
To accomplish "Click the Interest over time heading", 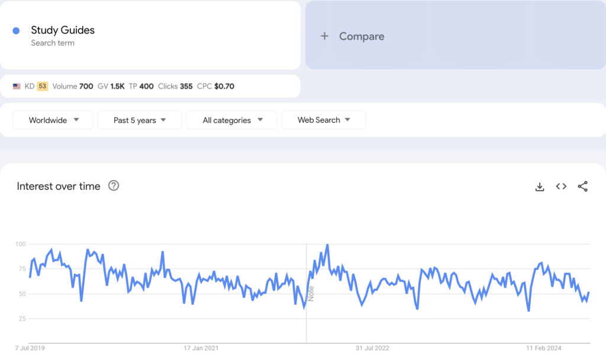I will tap(59, 186).
